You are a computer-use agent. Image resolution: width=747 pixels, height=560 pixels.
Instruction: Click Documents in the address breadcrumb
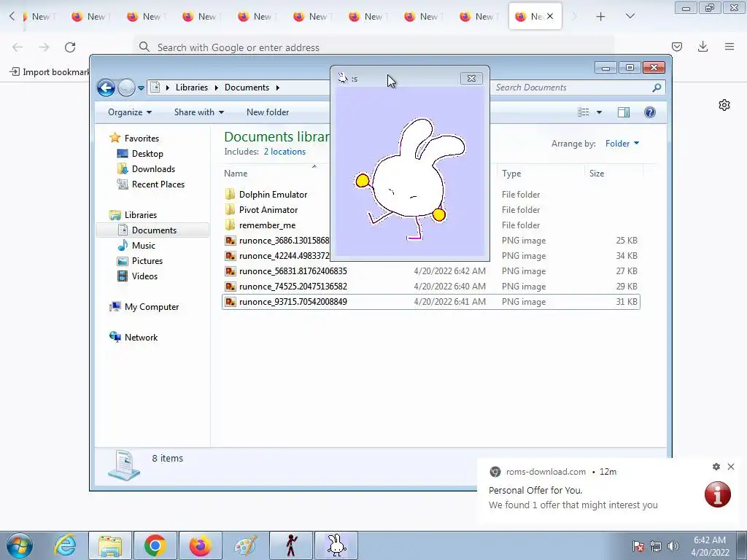click(247, 87)
